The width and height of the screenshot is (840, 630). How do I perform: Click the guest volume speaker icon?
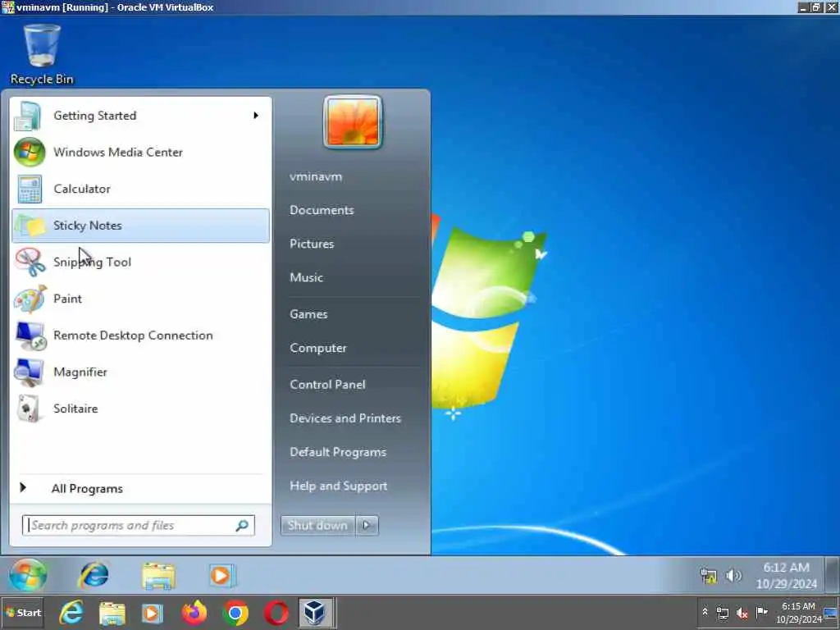tap(733, 576)
